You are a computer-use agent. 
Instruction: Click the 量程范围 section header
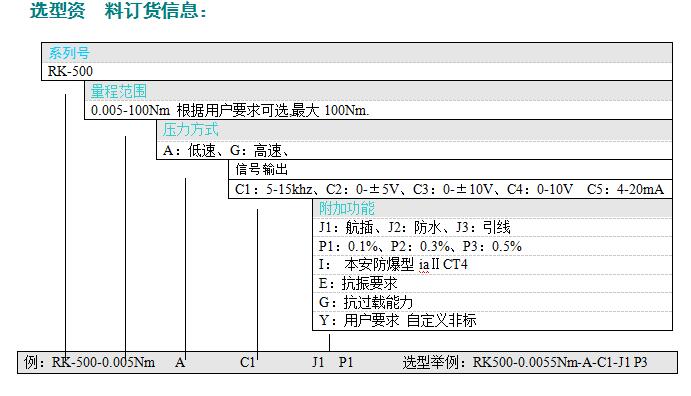coord(119,91)
